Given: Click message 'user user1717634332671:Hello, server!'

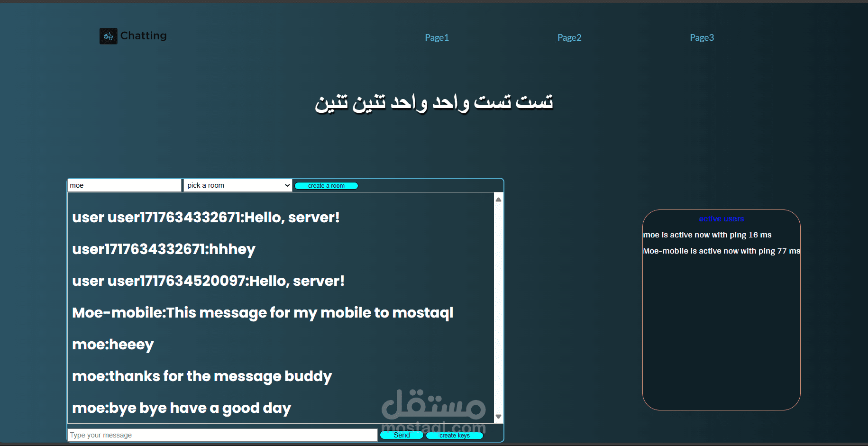Looking at the screenshot, I should pyautogui.click(x=206, y=218).
